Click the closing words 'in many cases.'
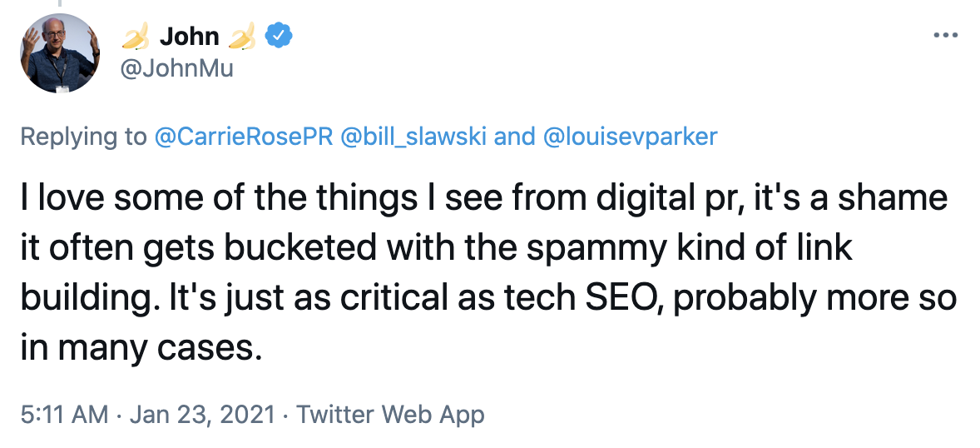This screenshot has width=980, height=448. (141, 348)
